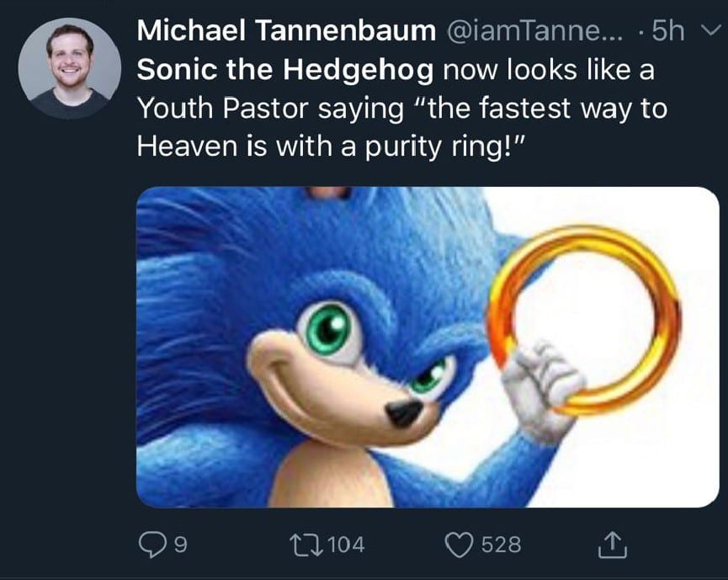Like the tweet with the heart icon
The width and height of the screenshot is (728, 580).
pos(459,545)
